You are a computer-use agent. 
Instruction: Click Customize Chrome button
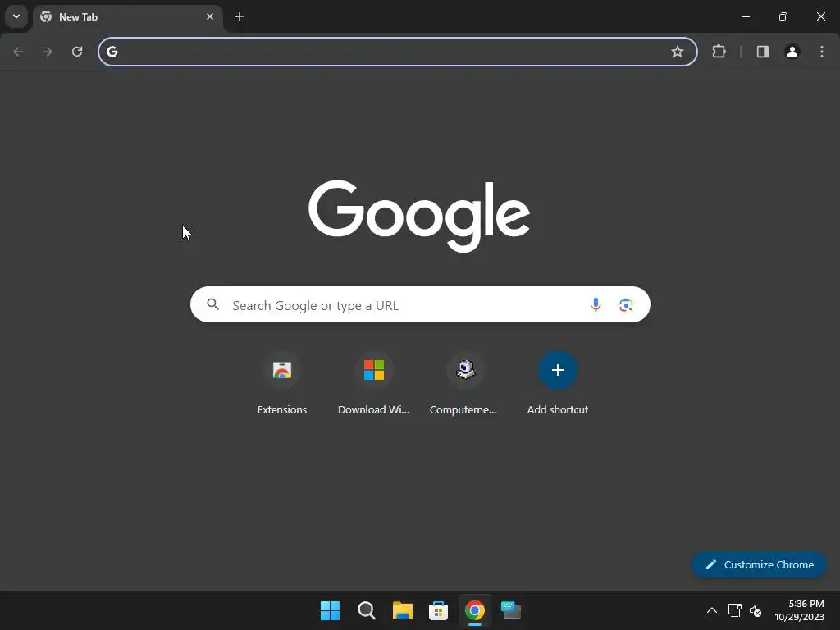[759, 564]
